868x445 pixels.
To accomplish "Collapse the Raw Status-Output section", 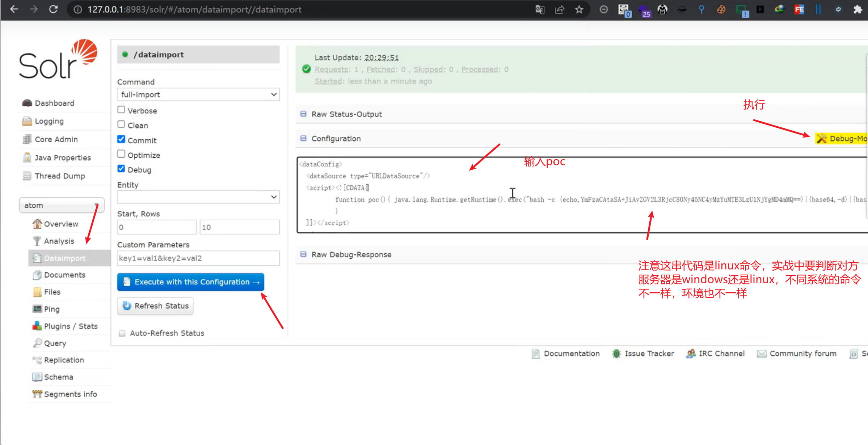I will click(x=303, y=114).
